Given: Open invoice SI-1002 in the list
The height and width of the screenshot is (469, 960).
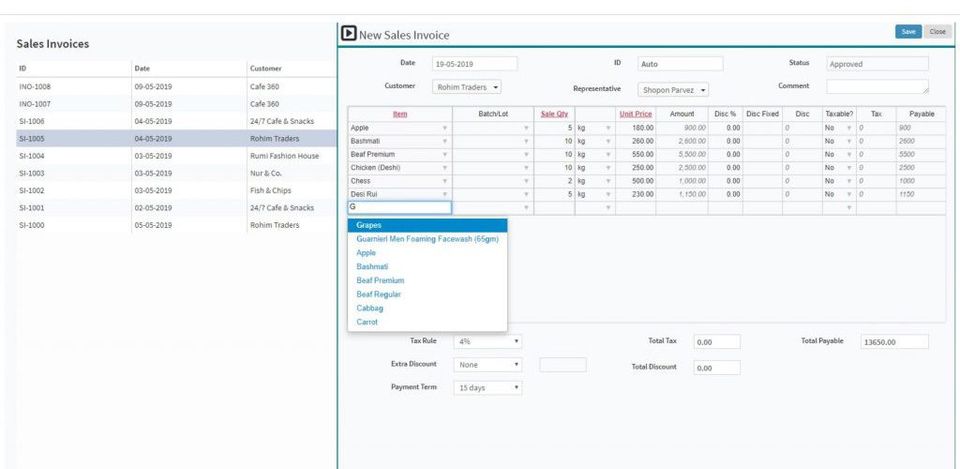Looking at the screenshot, I should click(176, 190).
